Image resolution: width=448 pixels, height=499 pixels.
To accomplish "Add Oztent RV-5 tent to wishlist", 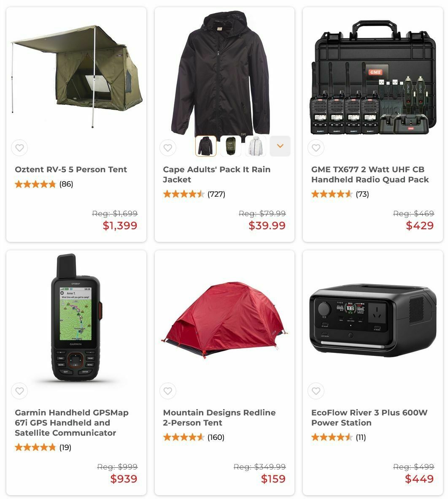I will click(19, 148).
